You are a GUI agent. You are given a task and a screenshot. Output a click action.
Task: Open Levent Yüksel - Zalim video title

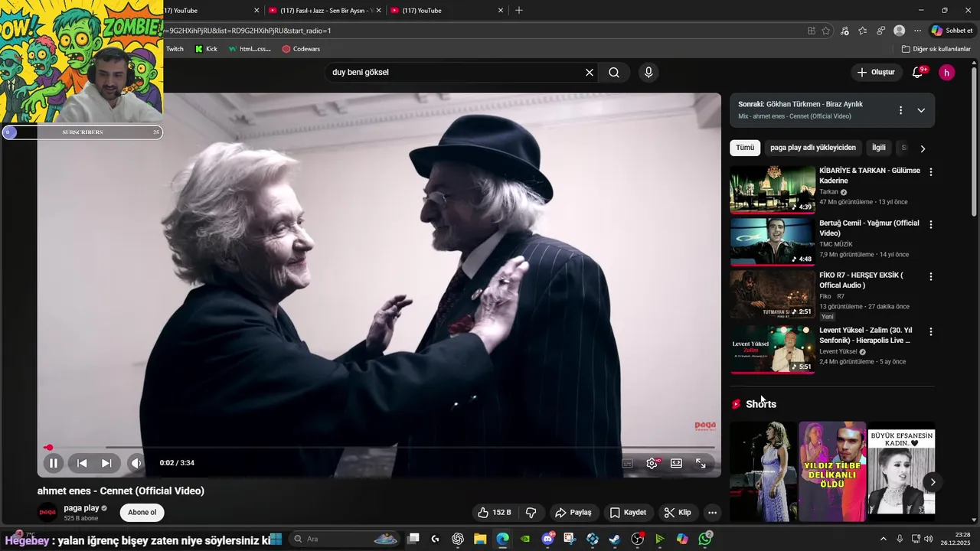(x=866, y=335)
